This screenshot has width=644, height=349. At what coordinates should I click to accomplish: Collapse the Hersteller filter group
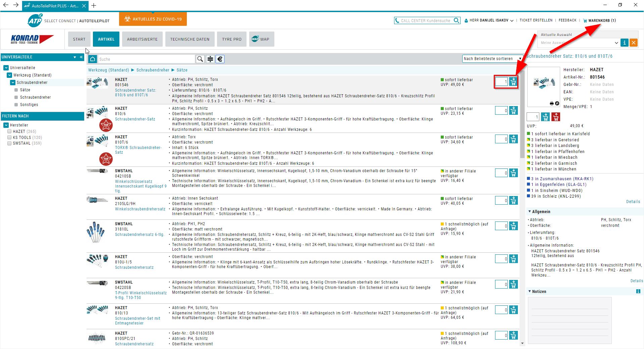click(6, 125)
